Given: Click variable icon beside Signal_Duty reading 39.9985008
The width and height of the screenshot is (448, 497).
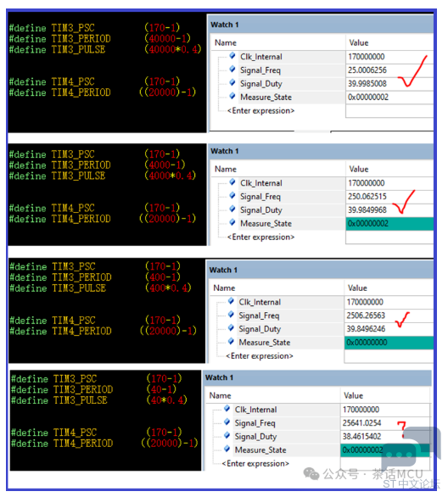Looking at the screenshot, I should [x=232, y=83].
